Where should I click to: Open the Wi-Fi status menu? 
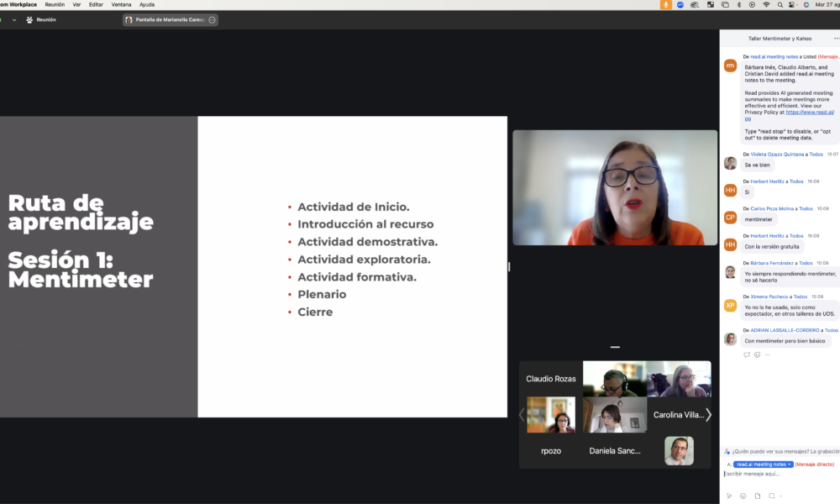pyautogui.click(x=766, y=4)
